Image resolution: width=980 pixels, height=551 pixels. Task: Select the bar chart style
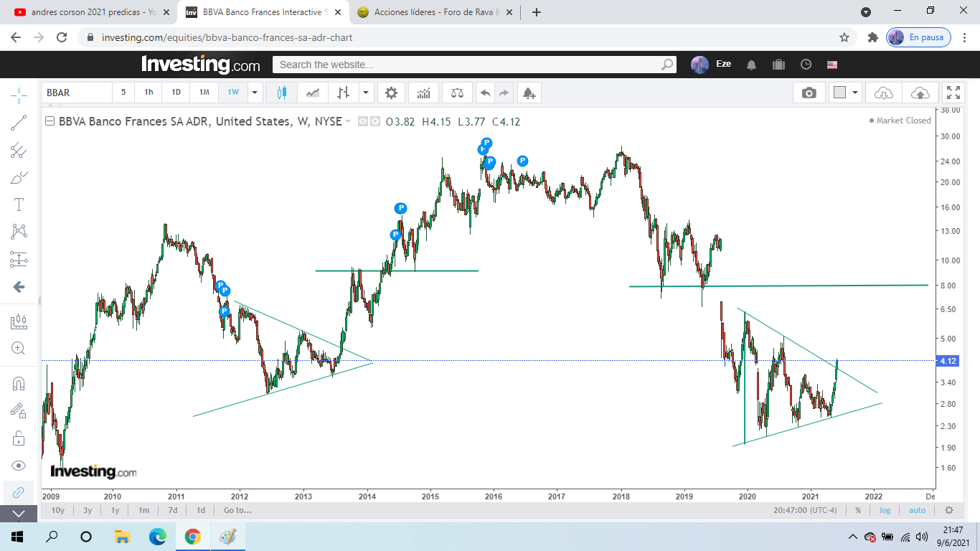pyautogui.click(x=344, y=93)
